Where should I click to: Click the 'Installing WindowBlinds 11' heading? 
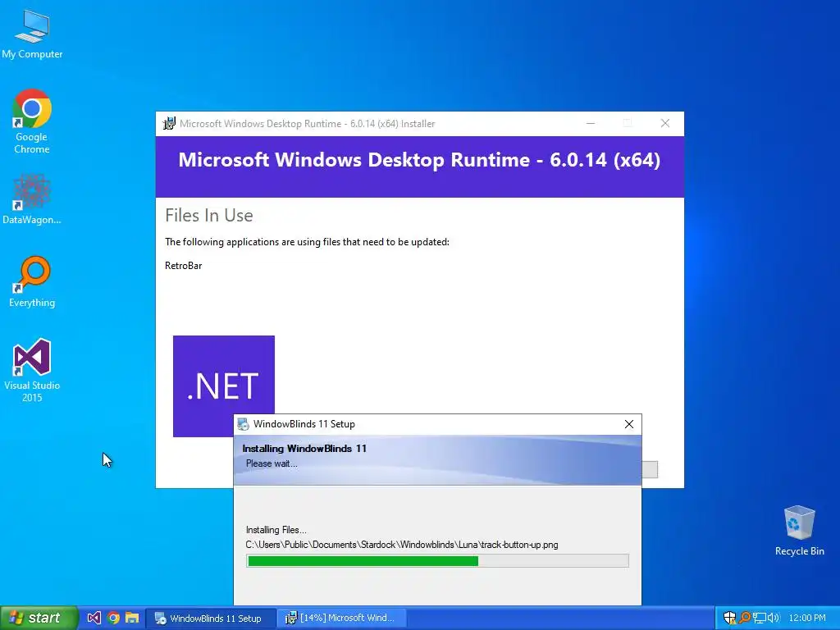coord(304,449)
